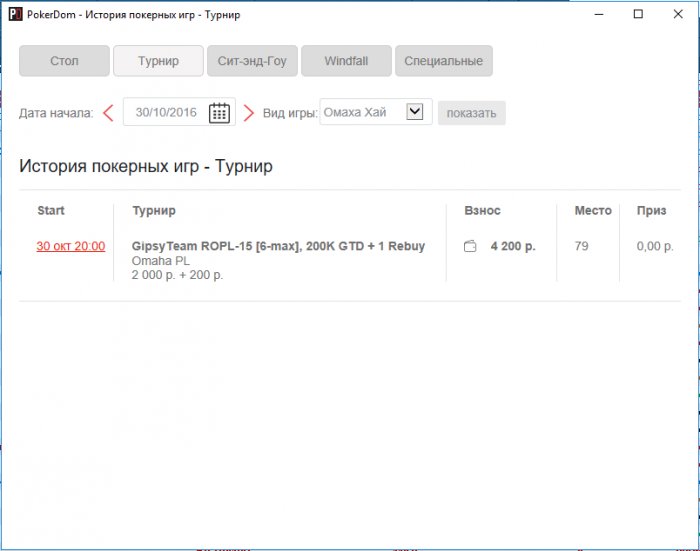This screenshot has height=551, width=700.
Task: Click the показать button
Action: (471, 113)
